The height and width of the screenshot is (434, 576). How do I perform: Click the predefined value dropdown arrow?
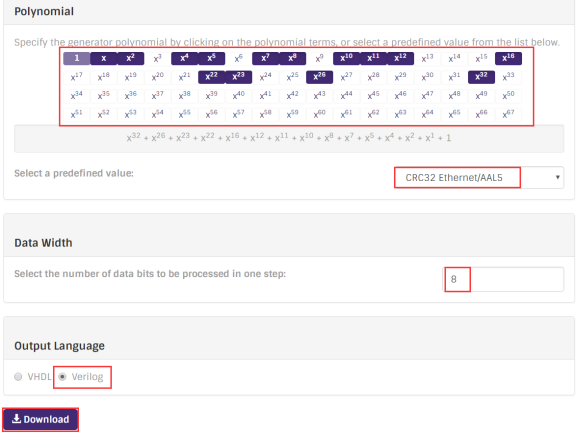(557, 177)
